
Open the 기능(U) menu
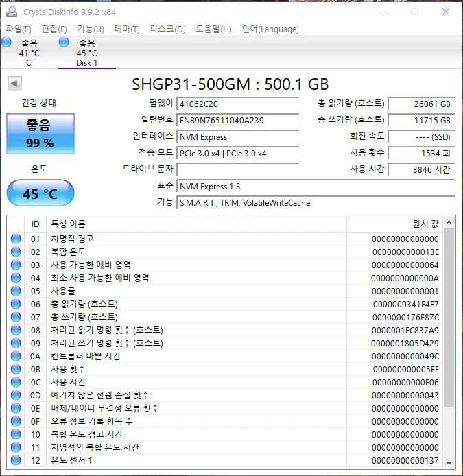pyautogui.click(x=91, y=29)
